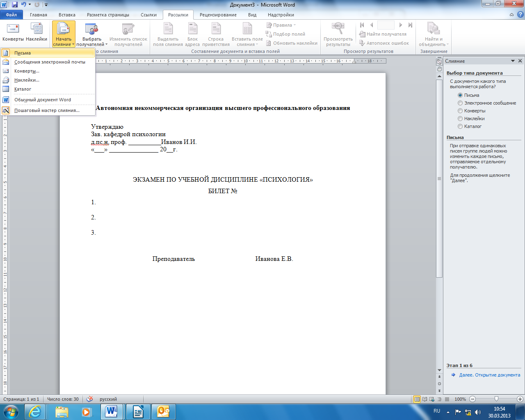This screenshot has width=525, height=420.
Task: Select the Конверты radio option in pane
Action: (460, 111)
